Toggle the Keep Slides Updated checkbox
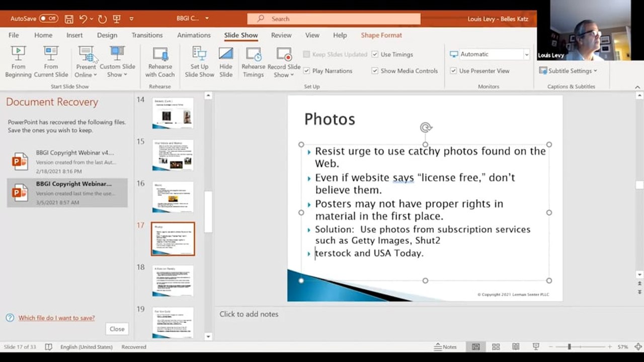Viewport: 644px width, 362px height. click(306, 54)
